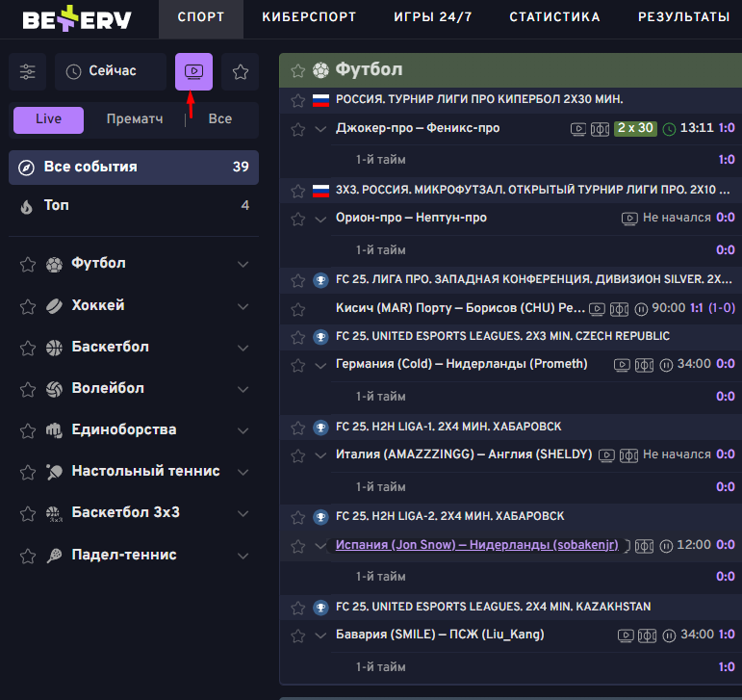Open field tracker for Италия (AMAZZZINGG) match
The image size is (742, 700).
[628, 455]
